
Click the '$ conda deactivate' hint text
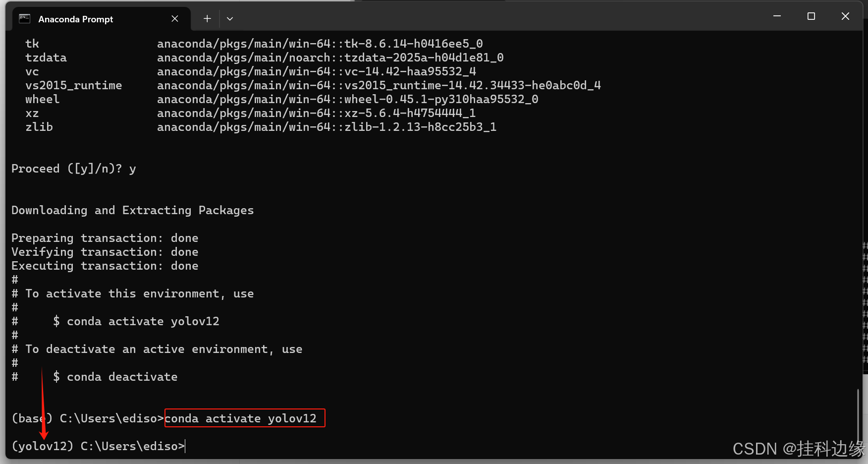pos(115,377)
